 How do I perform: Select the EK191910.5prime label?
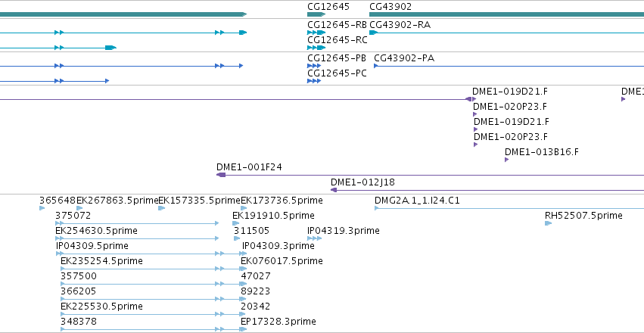tap(273, 216)
